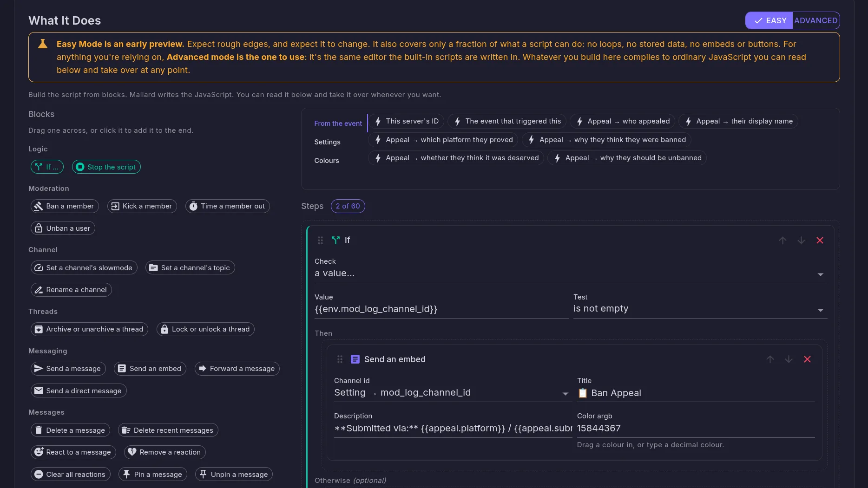Click the embed icon on Send an embed block
Screen dimensions: 868x488
pos(122,369)
